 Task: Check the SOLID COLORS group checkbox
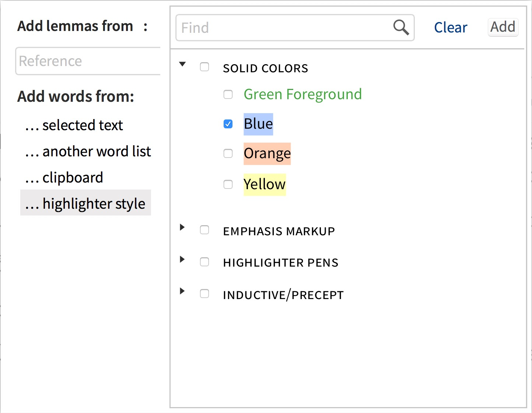click(204, 67)
